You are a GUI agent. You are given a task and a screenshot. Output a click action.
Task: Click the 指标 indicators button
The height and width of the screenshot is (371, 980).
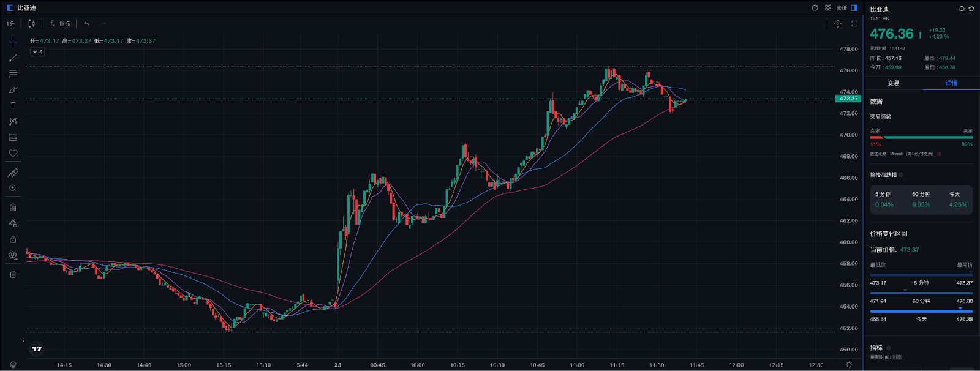coord(60,24)
